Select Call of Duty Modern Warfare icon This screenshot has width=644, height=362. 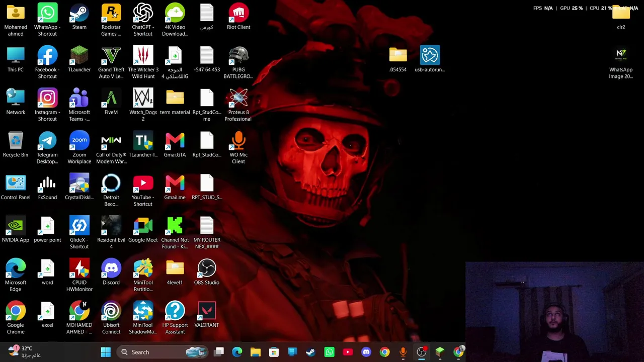coord(111,148)
